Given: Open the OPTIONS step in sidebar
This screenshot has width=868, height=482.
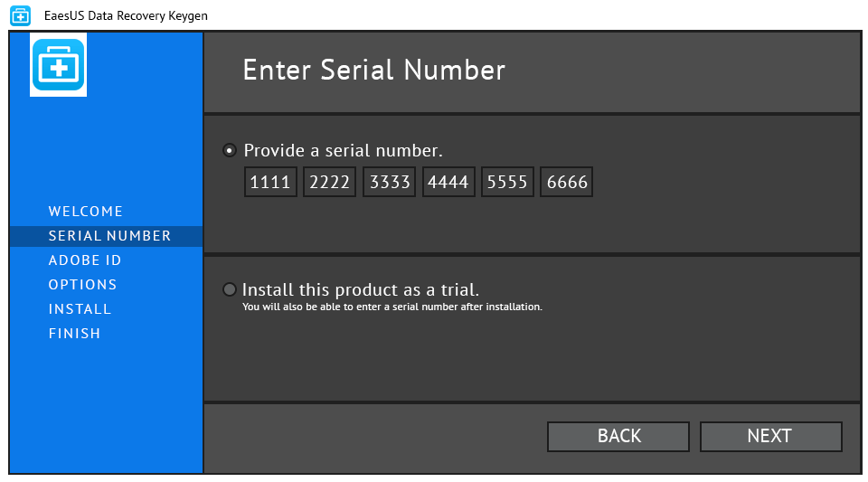Looking at the screenshot, I should click(83, 285).
